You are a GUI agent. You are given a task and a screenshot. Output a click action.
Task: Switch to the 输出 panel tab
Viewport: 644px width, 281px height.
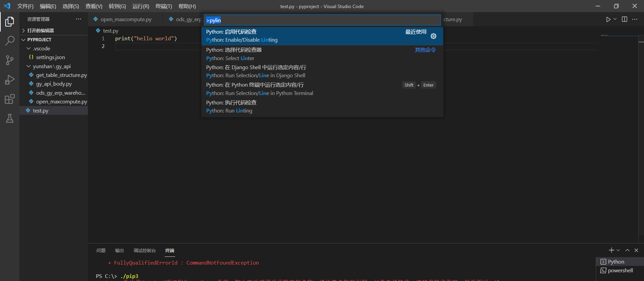pos(119,250)
